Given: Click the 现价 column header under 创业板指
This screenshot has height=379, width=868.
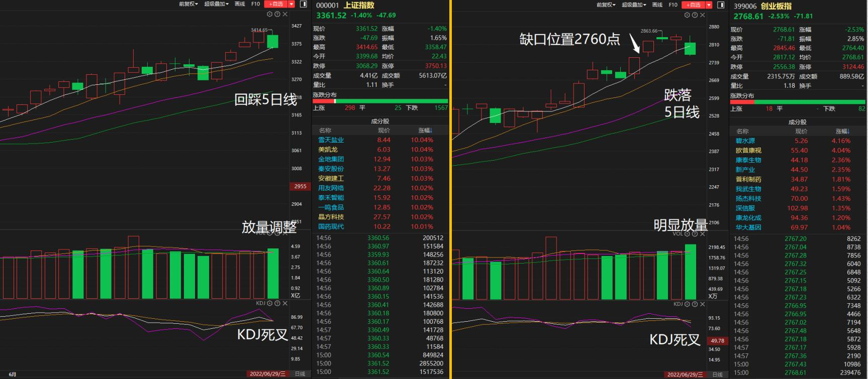Looking at the screenshot, I should pyautogui.click(x=802, y=131).
